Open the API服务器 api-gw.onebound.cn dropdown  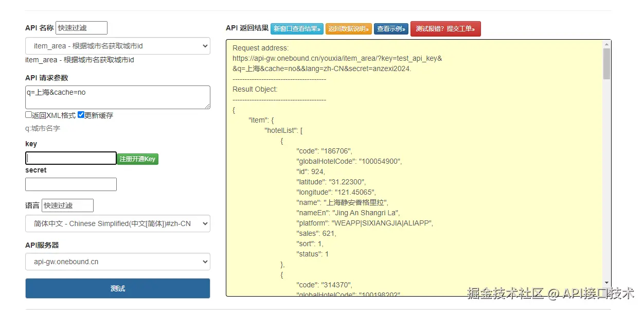pos(118,262)
